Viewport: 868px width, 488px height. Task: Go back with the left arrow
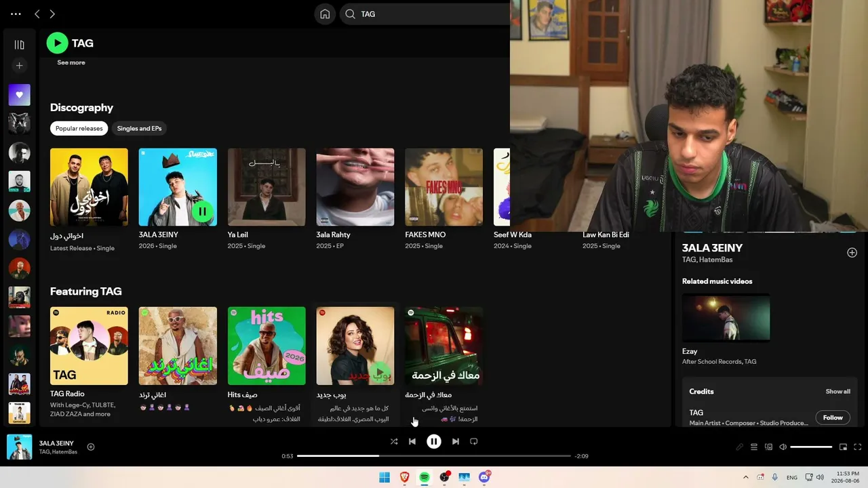coord(37,14)
